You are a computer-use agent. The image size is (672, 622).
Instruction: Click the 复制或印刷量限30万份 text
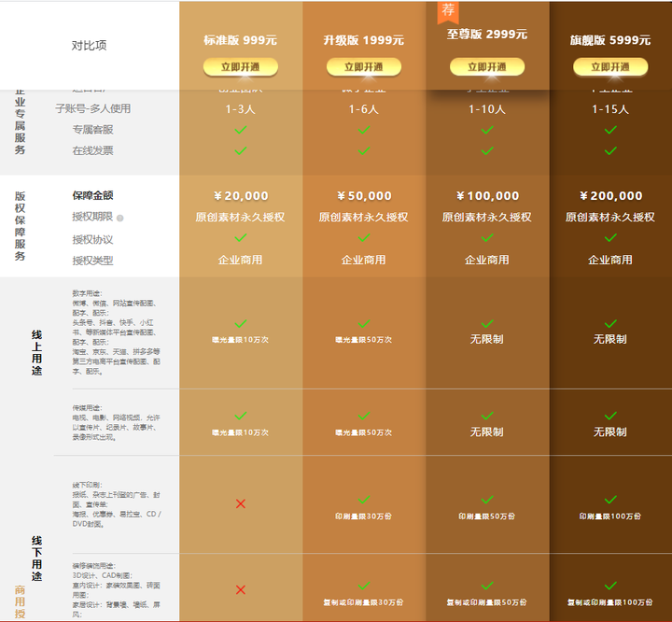click(364, 602)
